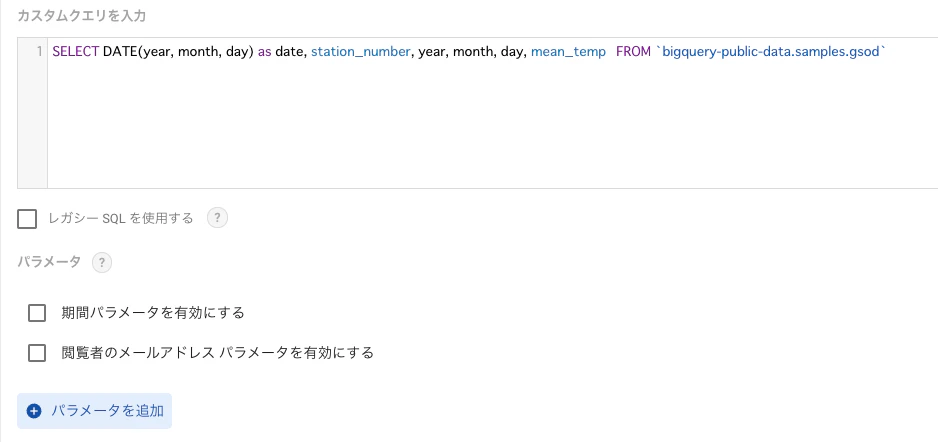Place cursor on the FROM keyword
This screenshot has height=442, width=938.
(633, 52)
